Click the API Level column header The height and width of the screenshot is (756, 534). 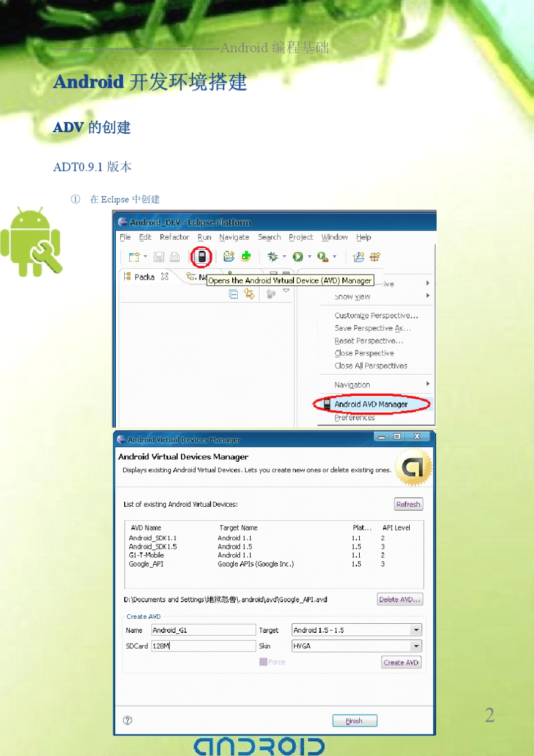pyautogui.click(x=396, y=528)
